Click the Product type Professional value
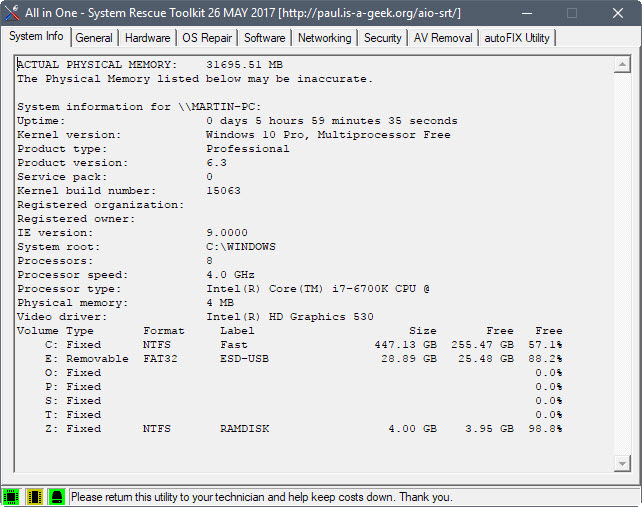Screen dimensions: 642x507 tap(248, 149)
